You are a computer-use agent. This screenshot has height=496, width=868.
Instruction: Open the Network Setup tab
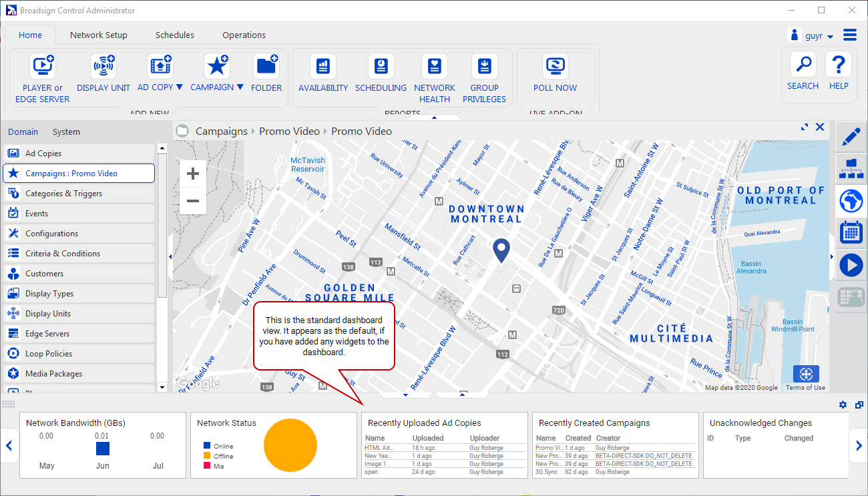pyautogui.click(x=99, y=35)
